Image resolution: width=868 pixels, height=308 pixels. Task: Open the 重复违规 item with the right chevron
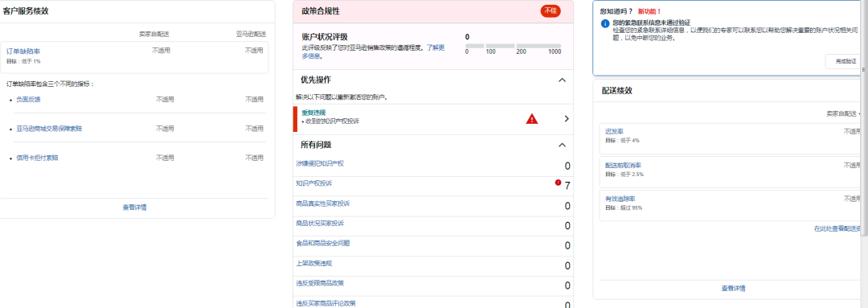pyautogui.click(x=567, y=118)
